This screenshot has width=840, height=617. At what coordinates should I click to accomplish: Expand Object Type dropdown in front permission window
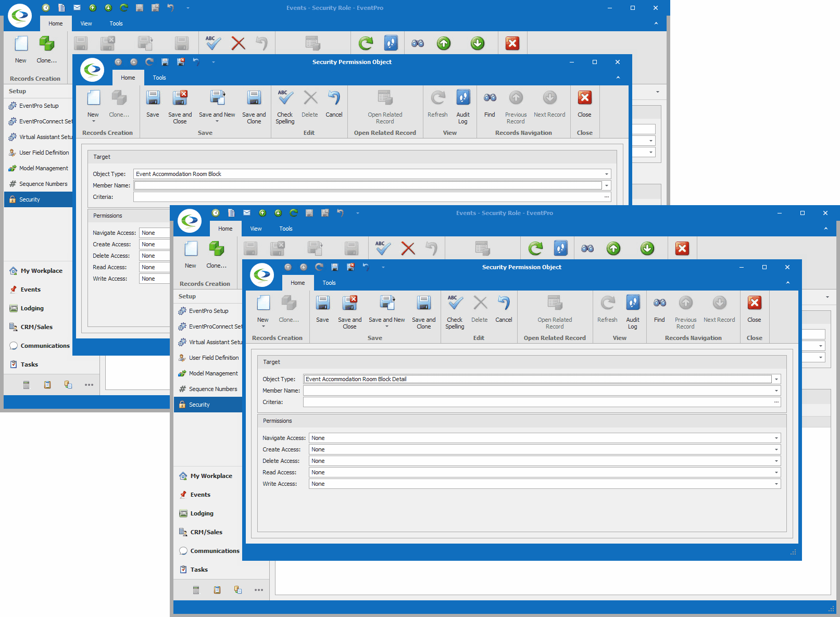point(776,379)
